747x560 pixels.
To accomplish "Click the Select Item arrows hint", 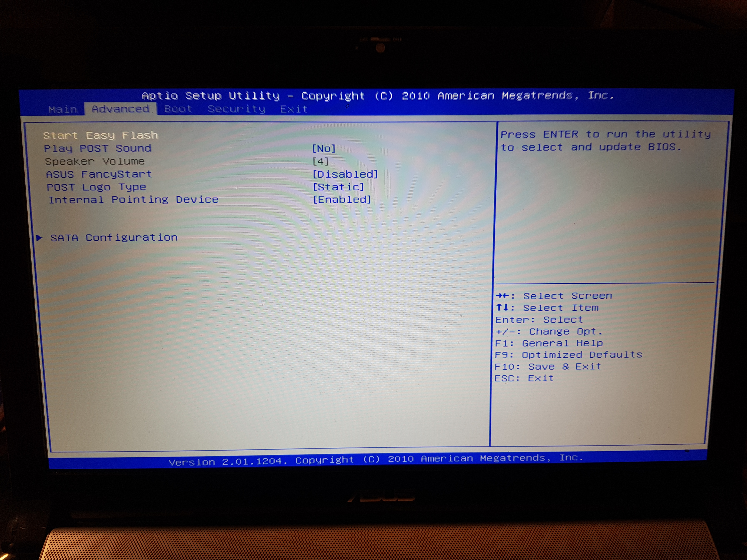I will tap(547, 308).
